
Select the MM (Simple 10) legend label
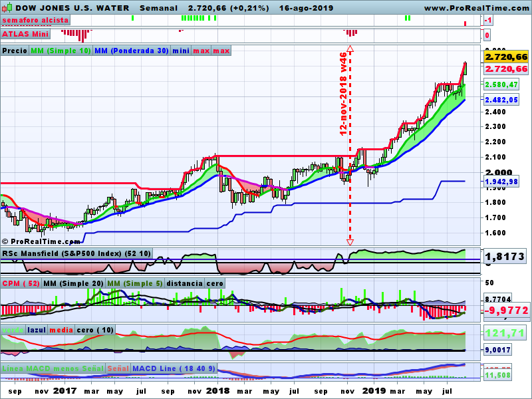pyautogui.click(x=61, y=51)
